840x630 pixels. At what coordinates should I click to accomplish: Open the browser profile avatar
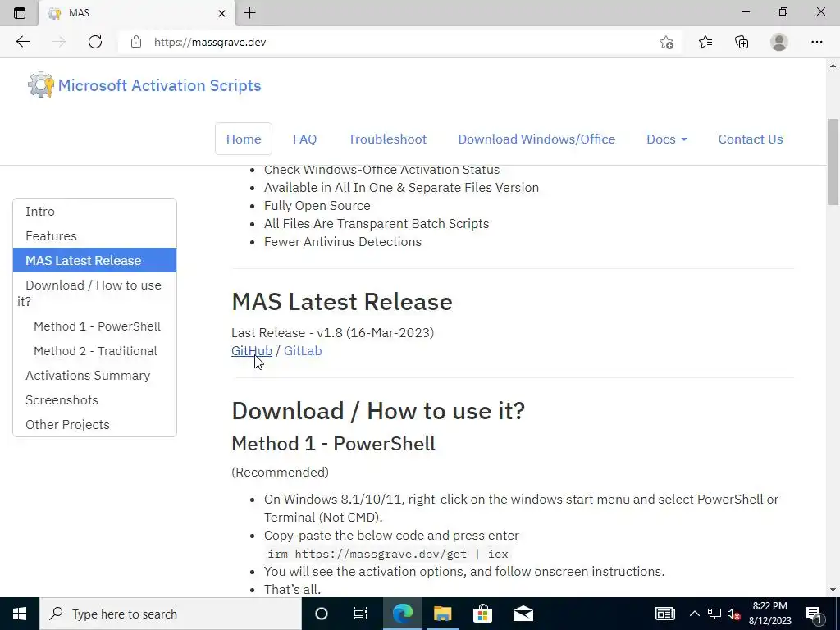click(x=779, y=42)
